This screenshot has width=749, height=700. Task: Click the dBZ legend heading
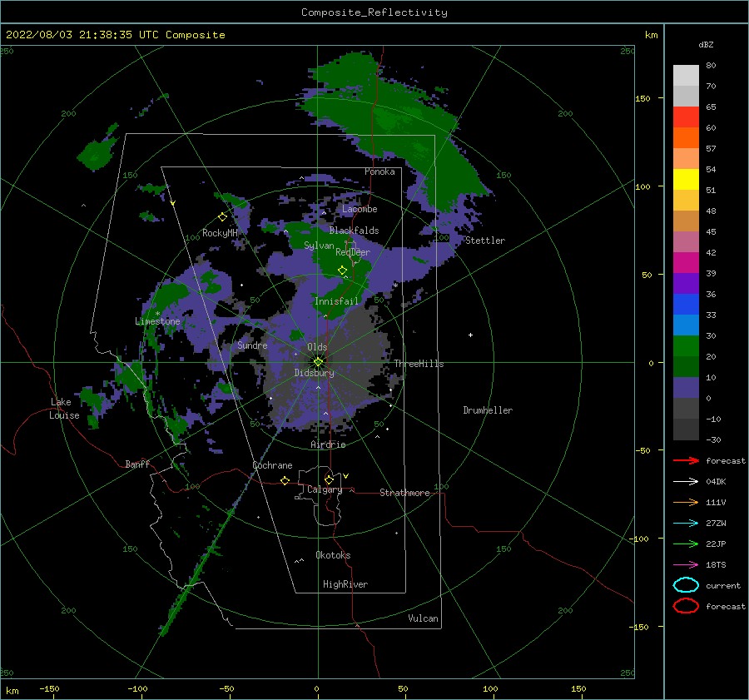click(x=706, y=44)
